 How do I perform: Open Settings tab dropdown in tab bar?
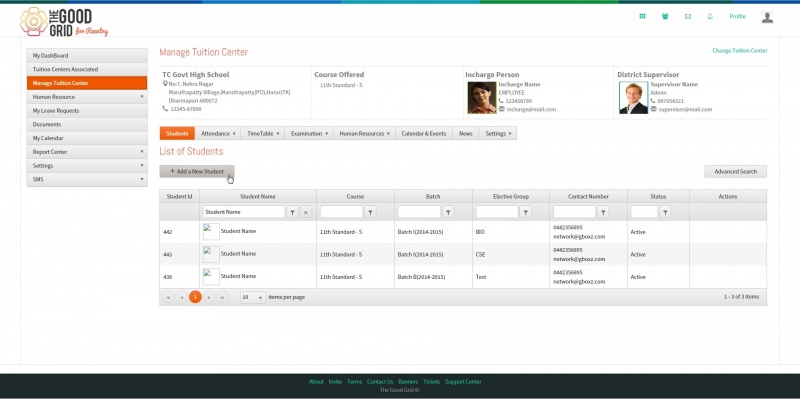[x=498, y=134]
